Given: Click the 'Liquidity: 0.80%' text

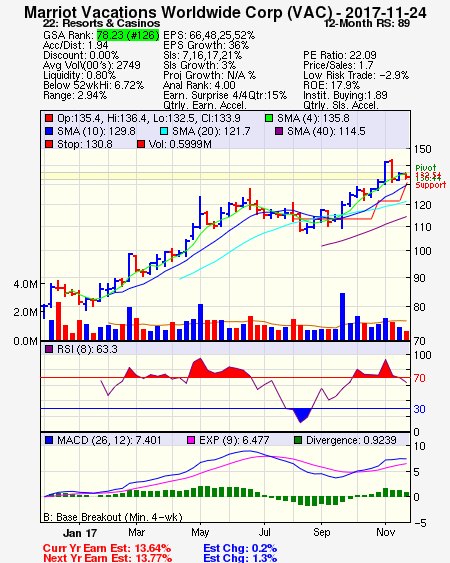Looking at the screenshot, I should pyautogui.click(x=79, y=75).
